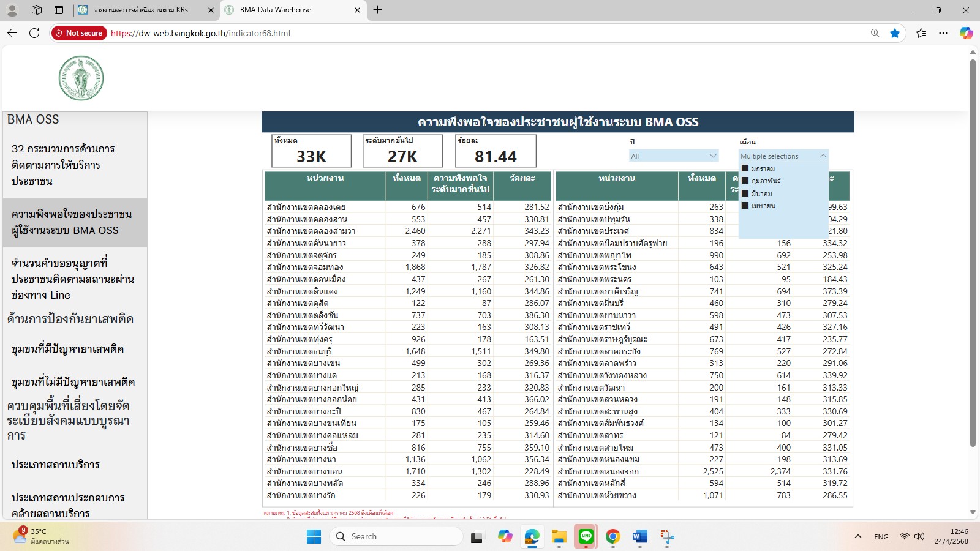This screenshot has width=980, height=551.
Task: Click the Not secure site badge
Action: click(79, 33)
